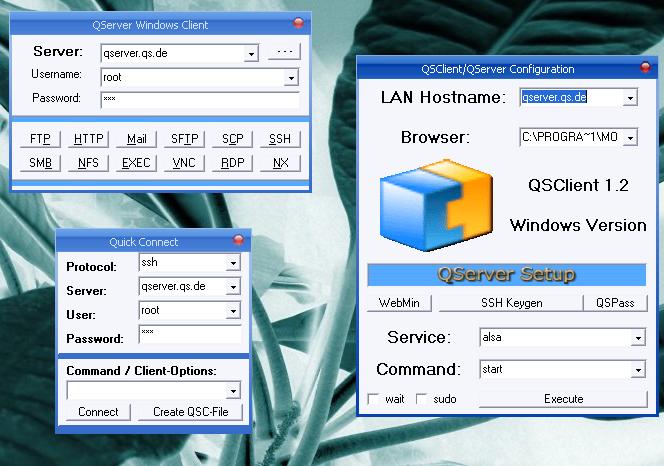This screenshot has height=466, width=664.
Task: Click the FTP protocol button
Action: 40,139
